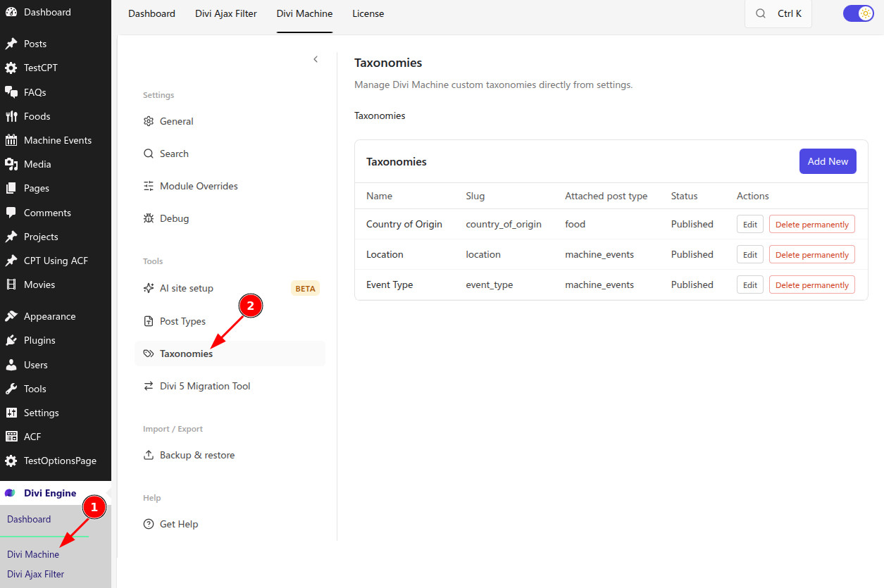Click the event_type slug cell
The image size is (884, 588).
[x=490, y=284]
